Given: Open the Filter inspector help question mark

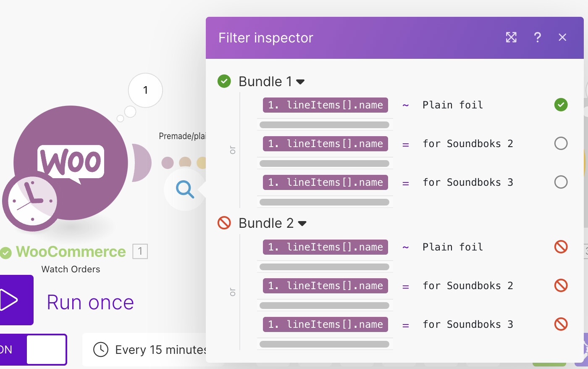Looking at the screenshot, I should click(537, 37).
